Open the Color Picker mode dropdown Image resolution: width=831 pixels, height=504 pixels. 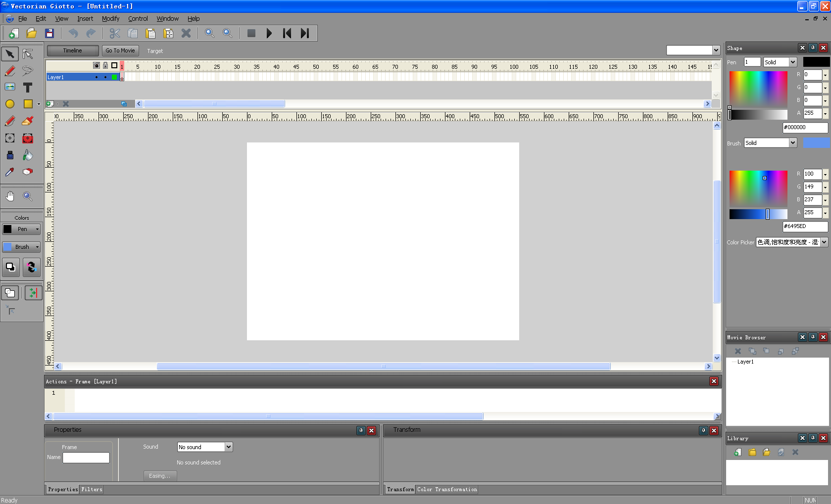[824, 242]
